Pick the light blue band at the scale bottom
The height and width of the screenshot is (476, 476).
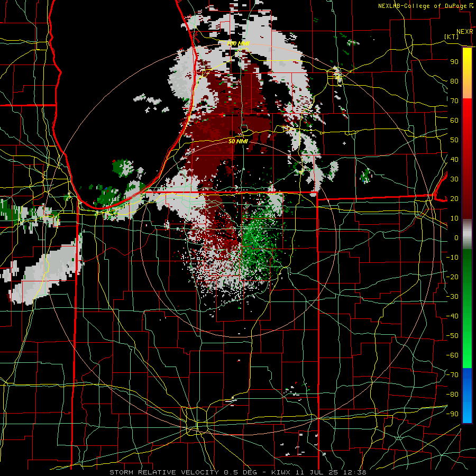point(467,411)
